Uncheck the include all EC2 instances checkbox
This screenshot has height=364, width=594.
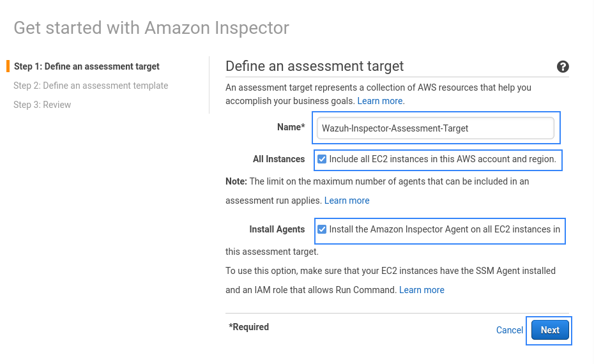tap(322, 159)
